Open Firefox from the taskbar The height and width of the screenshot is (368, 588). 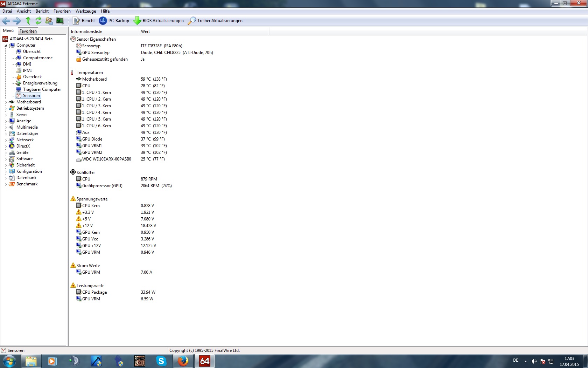(x=183, y=361)
